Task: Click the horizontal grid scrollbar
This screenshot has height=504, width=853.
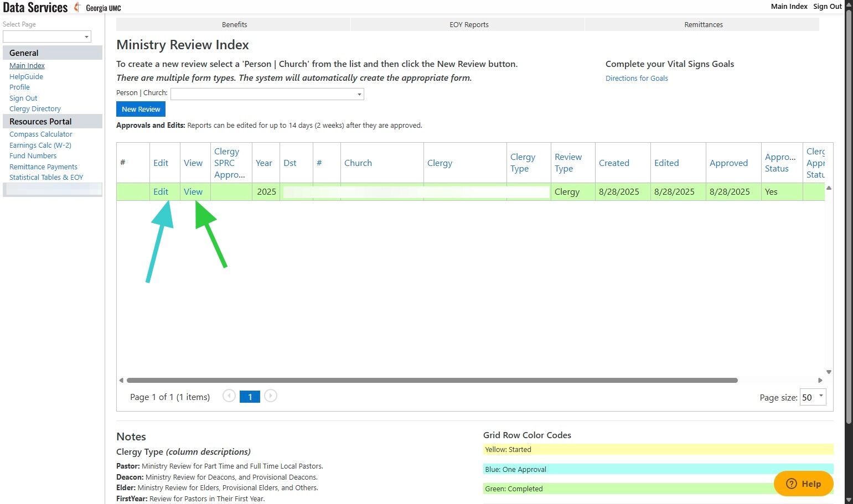Action: 432,380
